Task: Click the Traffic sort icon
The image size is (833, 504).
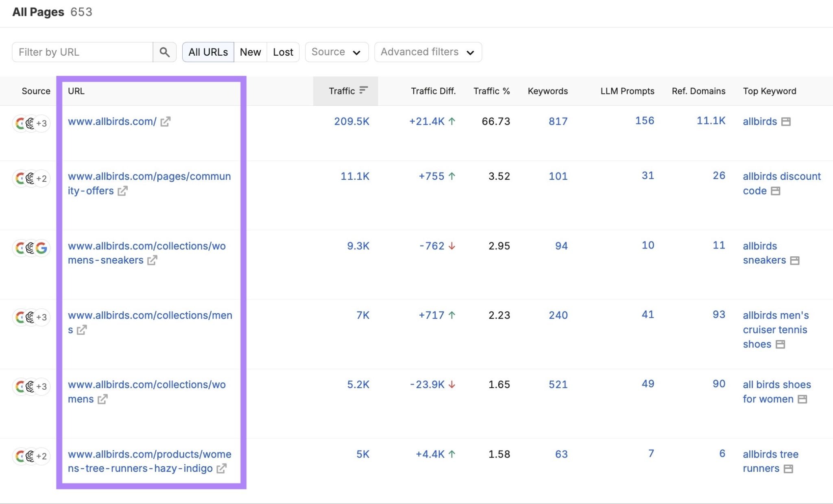Action: click(364, 90)
